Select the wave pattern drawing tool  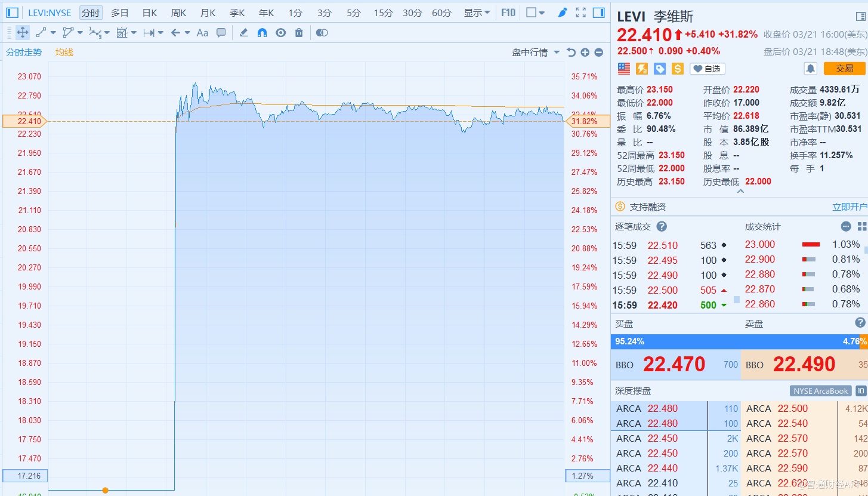click(95, 33)
